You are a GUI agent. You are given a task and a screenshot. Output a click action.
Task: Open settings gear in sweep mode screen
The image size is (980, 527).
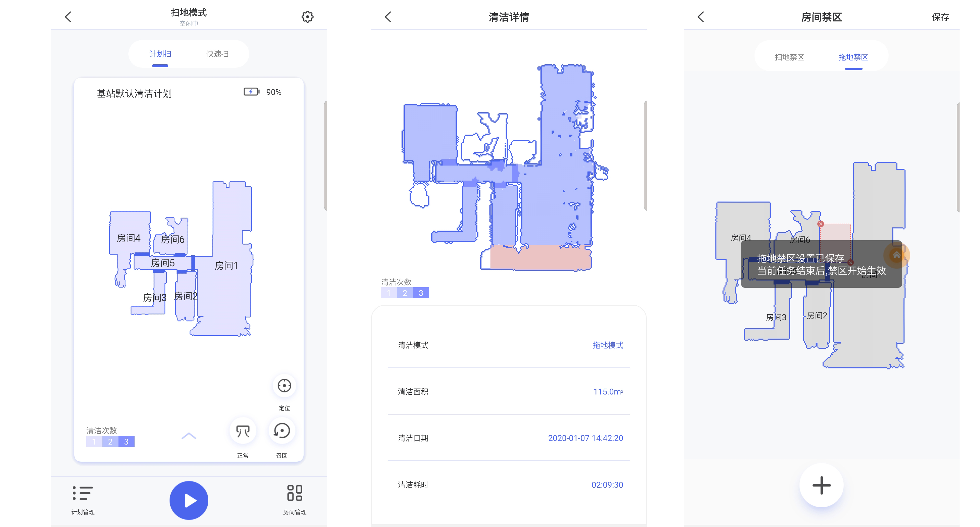point(307,17)
